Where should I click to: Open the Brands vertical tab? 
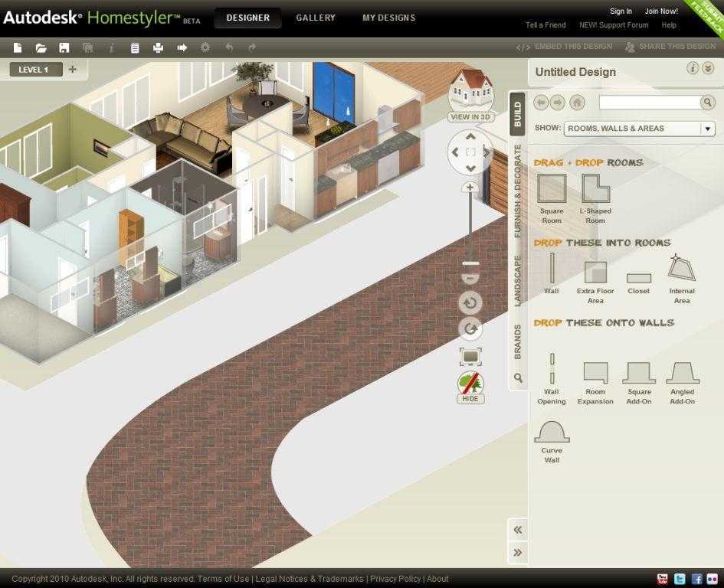coord(518,342)
